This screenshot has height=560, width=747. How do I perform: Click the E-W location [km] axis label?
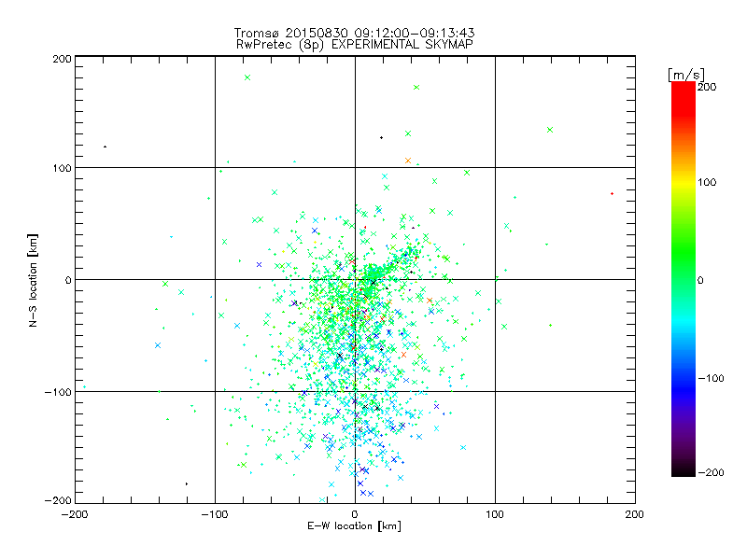tap(354, 526)
